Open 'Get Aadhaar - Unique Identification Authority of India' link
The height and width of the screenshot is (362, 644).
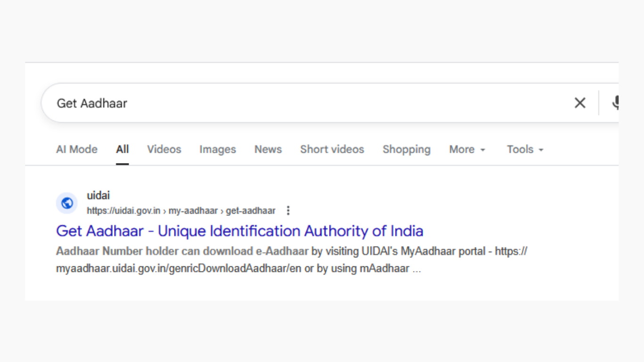point(239,231)
